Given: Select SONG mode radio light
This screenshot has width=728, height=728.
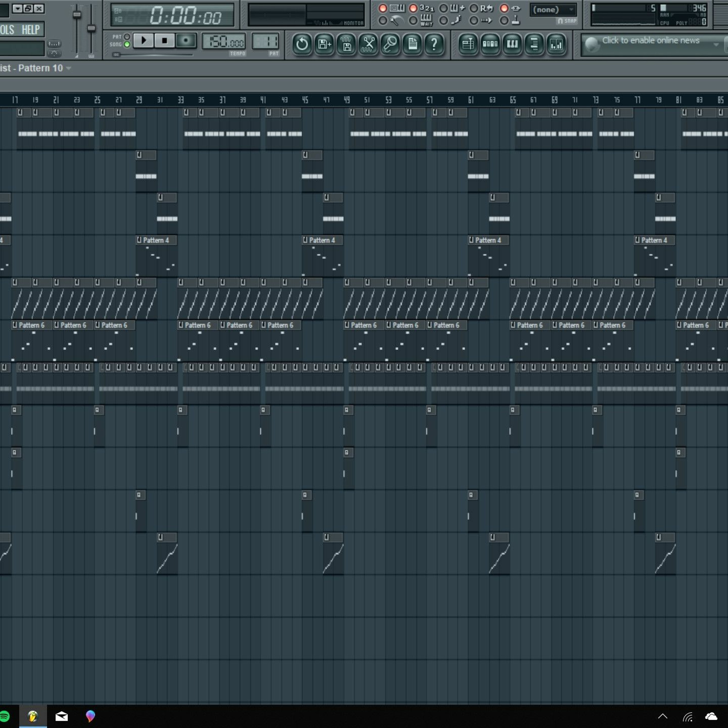Looking at the screenshot, I should (x=127, y=44).
